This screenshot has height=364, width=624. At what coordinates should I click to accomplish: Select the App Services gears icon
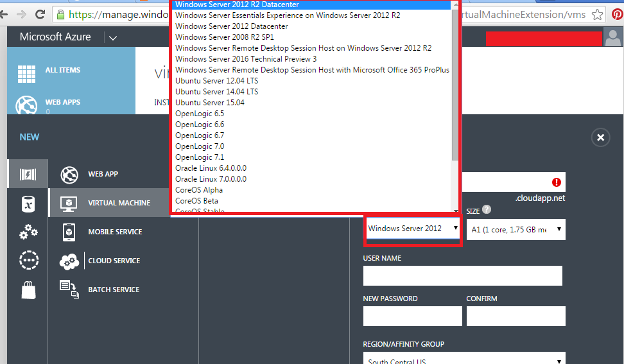(x=28, y=232)
